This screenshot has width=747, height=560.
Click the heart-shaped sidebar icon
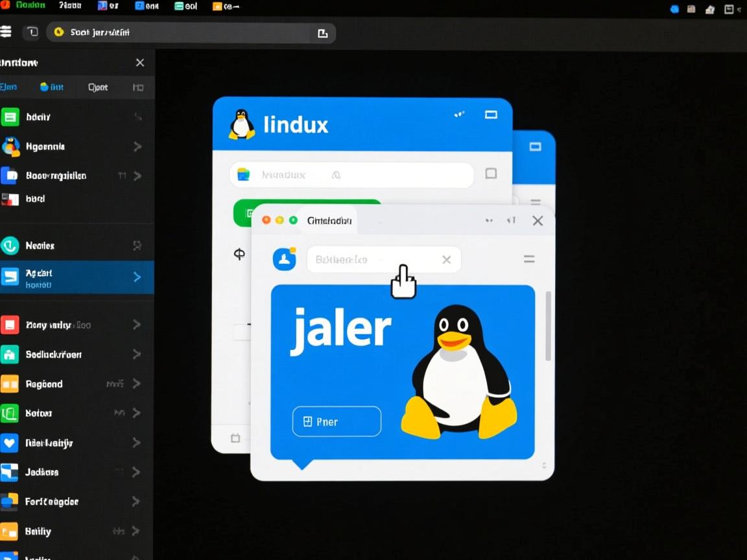(10, 443)
